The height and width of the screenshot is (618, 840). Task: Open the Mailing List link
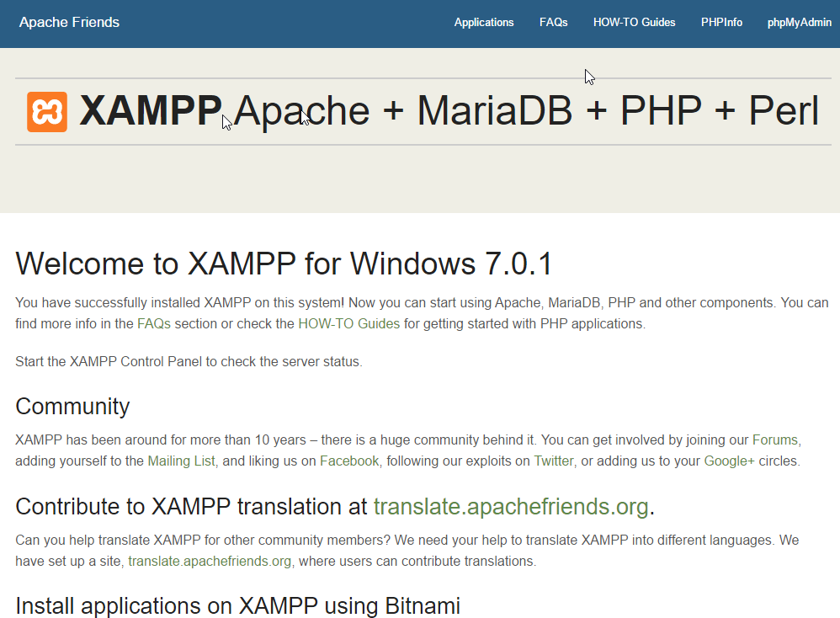(x=181, y=461)
